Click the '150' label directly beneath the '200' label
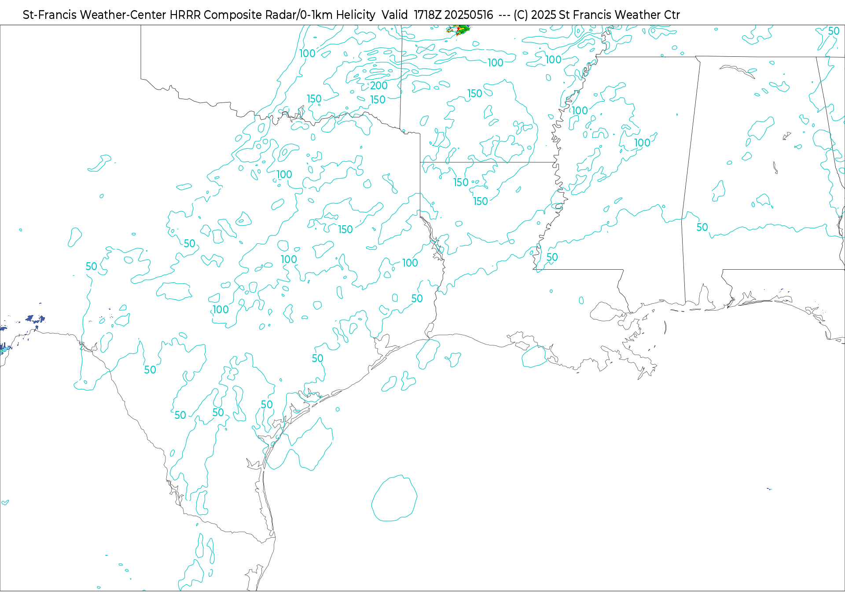This screenshot has width=845, height=616. pyautogui.click(x=378, y=100)
